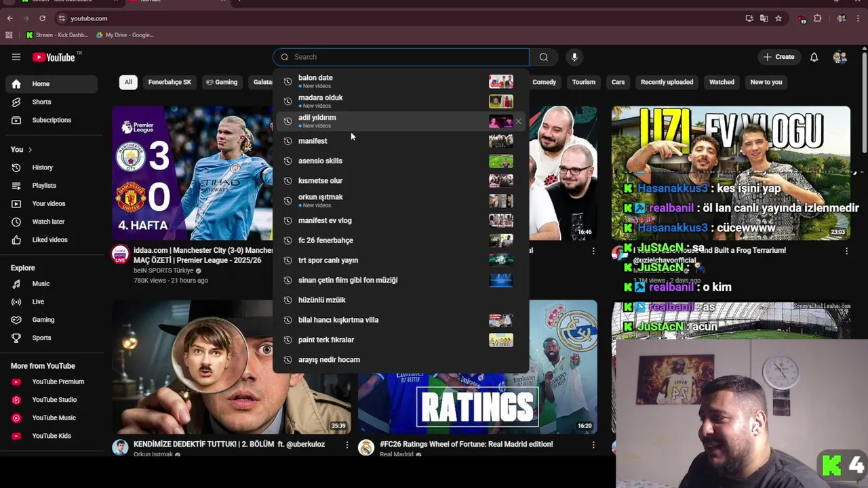Image resolution: width=868 pixels, height=488 pixels.
Task: Open YouTube Kids link
Action: pyautogui.click(x=52, y=436)
